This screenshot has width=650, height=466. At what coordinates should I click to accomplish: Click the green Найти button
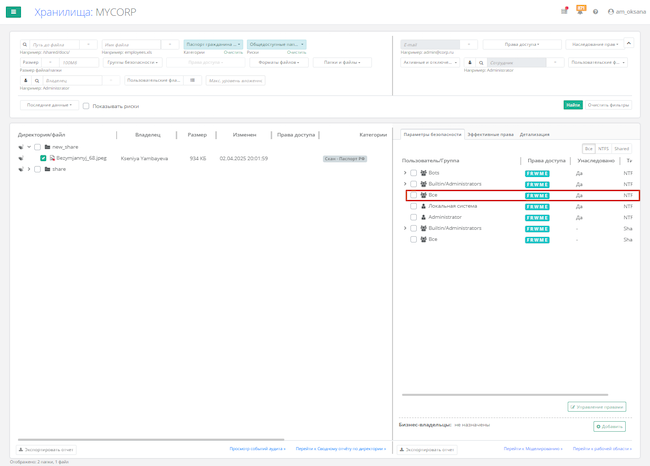(x=573, y=105)
